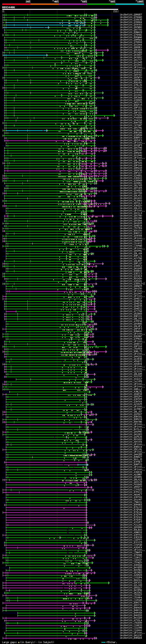Image resolution: width=146 pixels, height=644 pixels.
Task: Open hit UniRef100_Q76KW3
Action: pyautogui.click(x=131, y=17)
